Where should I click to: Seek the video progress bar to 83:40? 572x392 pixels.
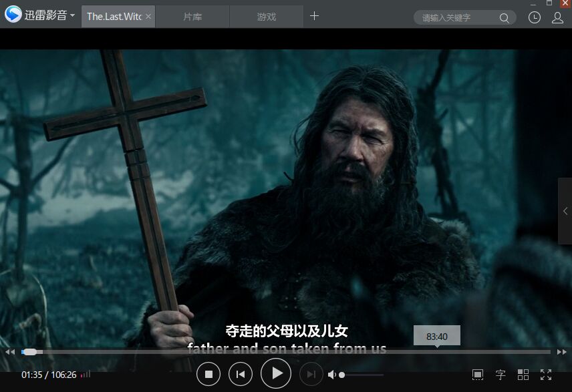tap(436, 352)
